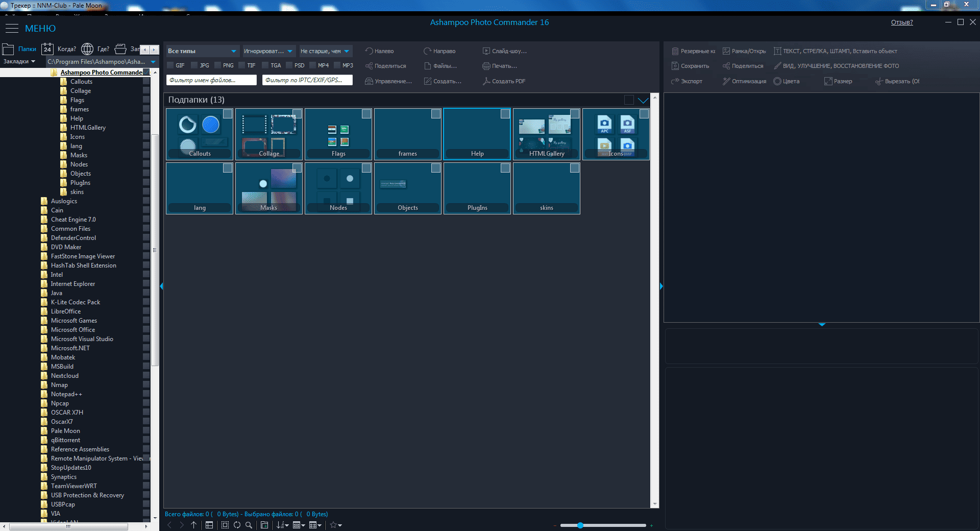Rotate left with Налево
Screen dimensions: 980x531
(x=379, y=51)
